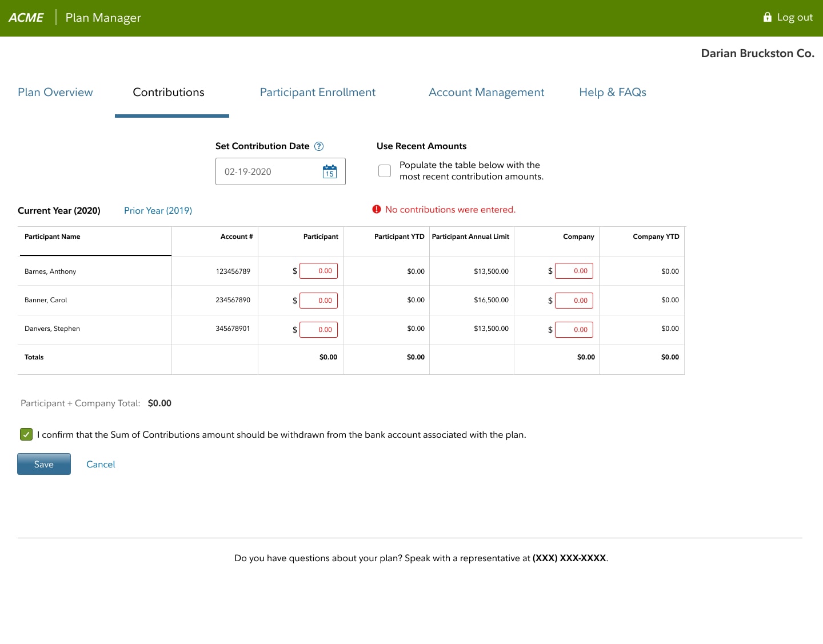823x644 pixels.
Task: Go to Participant Enrollment tab
Action: pyautogui.click(x=318, y=93)
